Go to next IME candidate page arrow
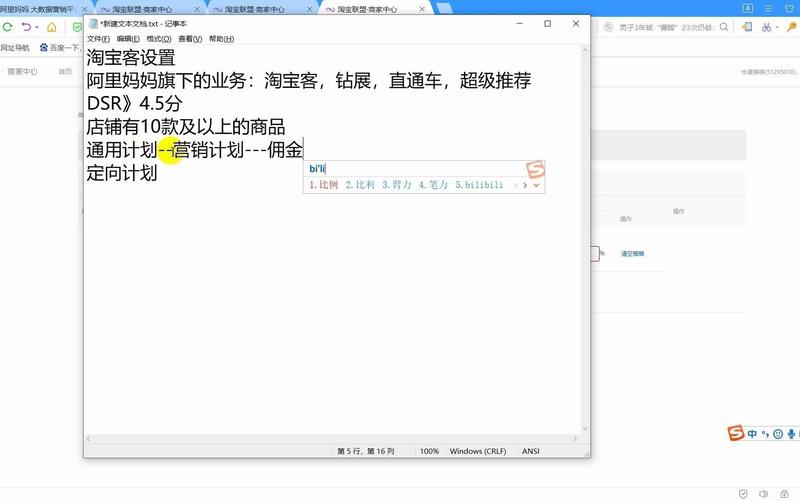This screenshot has height=500, width=800. click(x=525, y=185)
